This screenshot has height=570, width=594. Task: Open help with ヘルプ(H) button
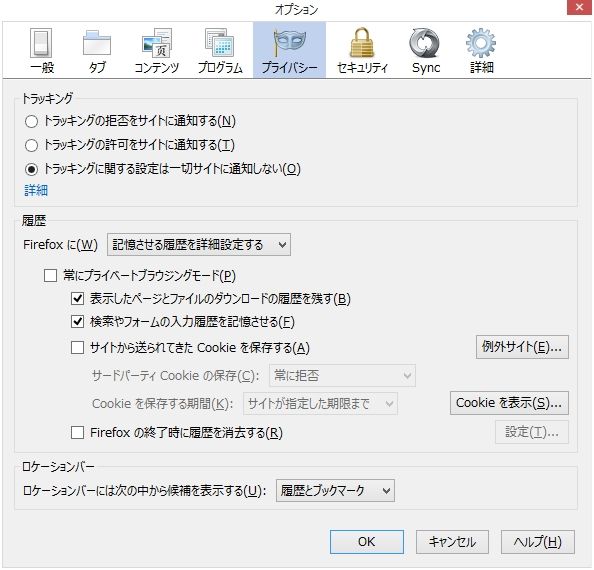click(x=538, y=542)
